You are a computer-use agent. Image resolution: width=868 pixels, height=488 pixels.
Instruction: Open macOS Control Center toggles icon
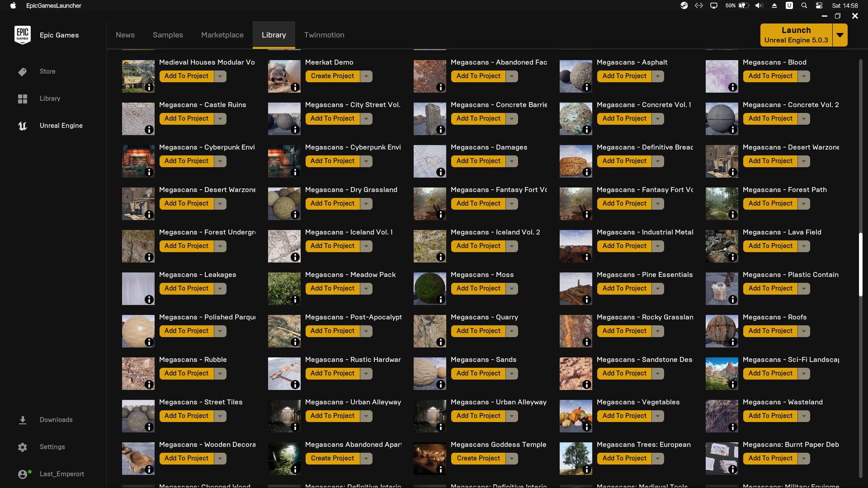[819, 6]
